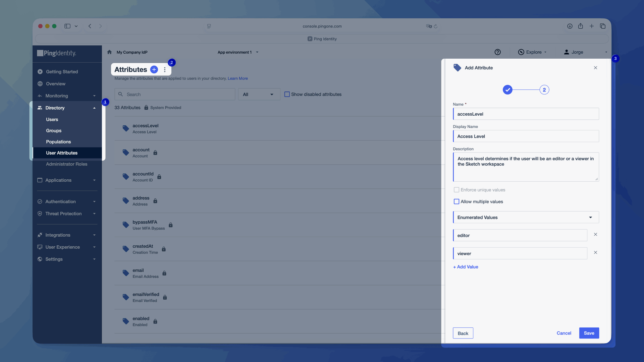The height and width of the screenshot is (362, 644).
Task: Toggle Show disabled attributes checkbox
Action: click(287, 94)
